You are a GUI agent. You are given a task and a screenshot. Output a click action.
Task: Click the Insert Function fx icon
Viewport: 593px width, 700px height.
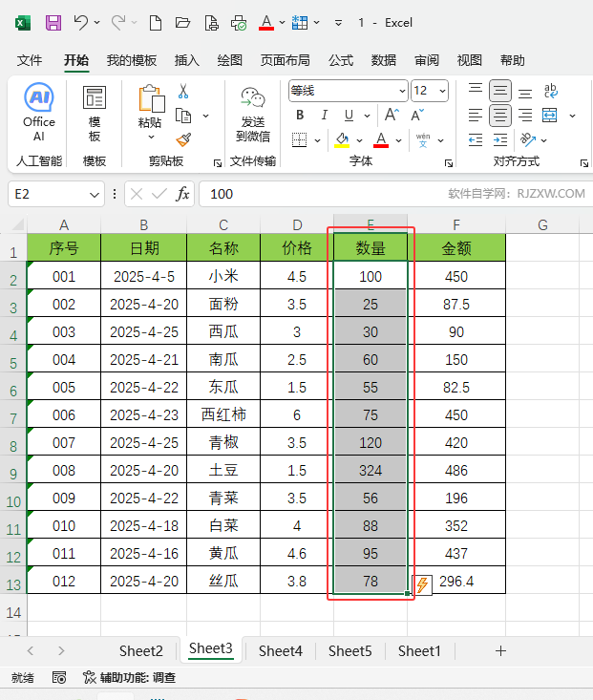coord(182,194)
